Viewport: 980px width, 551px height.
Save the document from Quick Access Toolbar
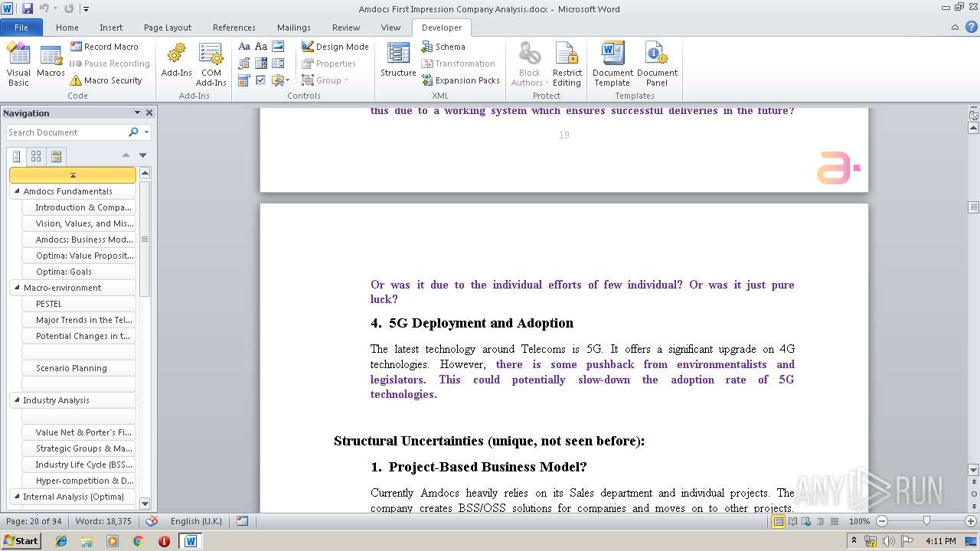click(x=28, y=9)
